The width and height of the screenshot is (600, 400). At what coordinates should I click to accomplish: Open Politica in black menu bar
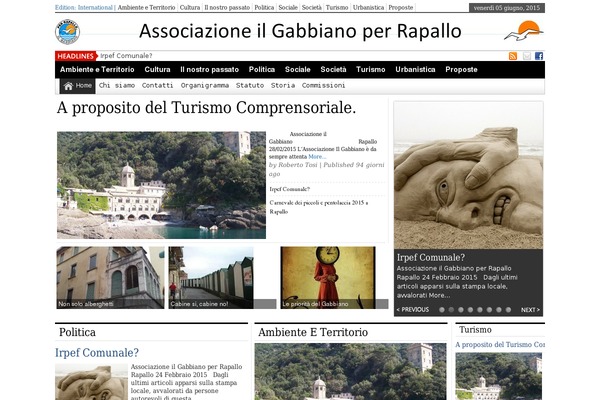tap(262, 70)
